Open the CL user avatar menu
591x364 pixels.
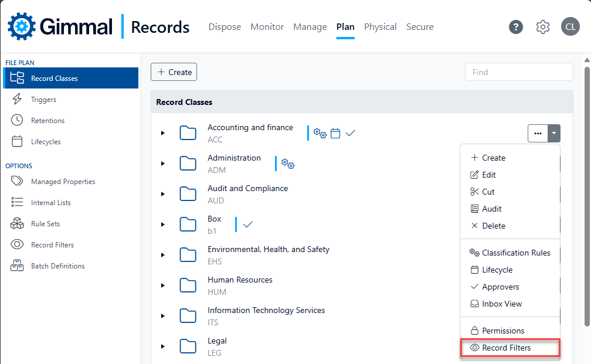click(x=570, y=27)
